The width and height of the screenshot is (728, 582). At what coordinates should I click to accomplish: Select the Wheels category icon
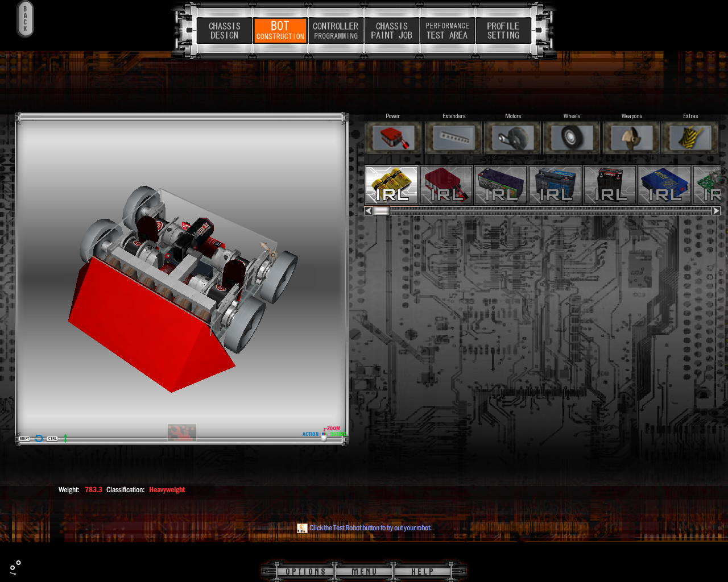pyautogui.click(x=572, y=138)
